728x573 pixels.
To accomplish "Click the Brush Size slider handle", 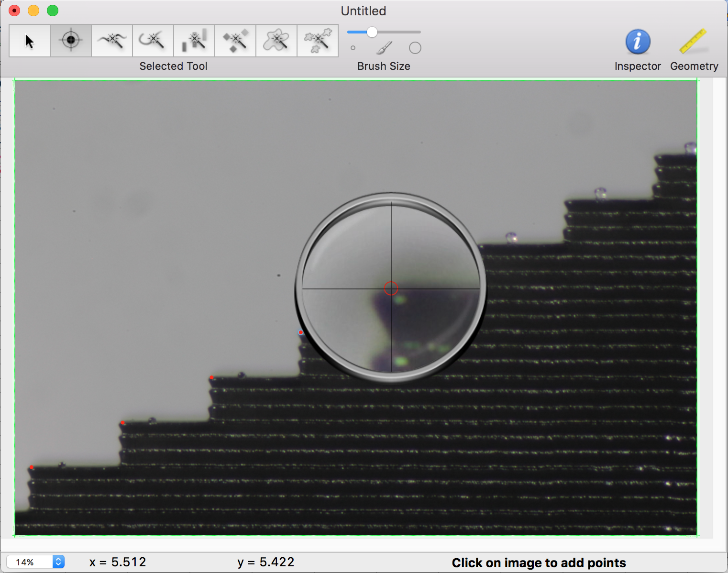I will pyautogui.click(x=372, y=32).
